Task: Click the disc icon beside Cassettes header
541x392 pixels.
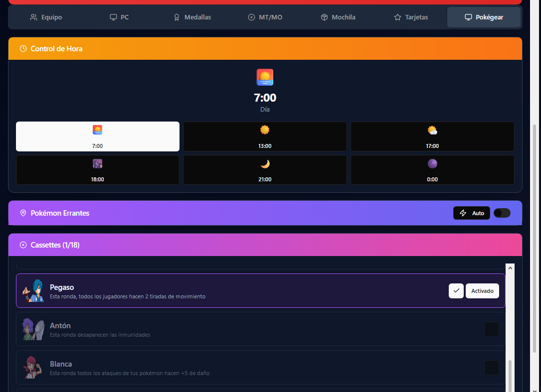Action: tap(23, 245)
